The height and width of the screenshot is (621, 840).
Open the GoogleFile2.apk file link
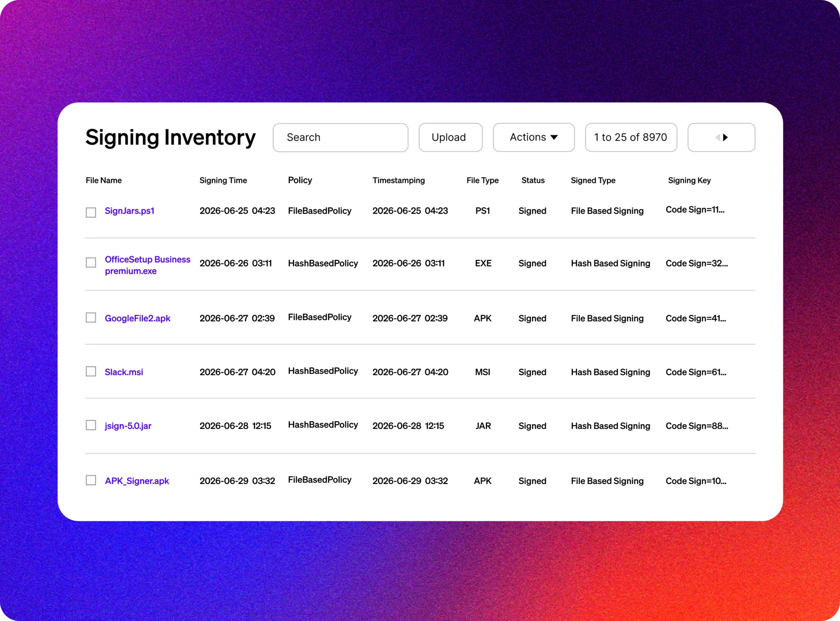(137, 318)
